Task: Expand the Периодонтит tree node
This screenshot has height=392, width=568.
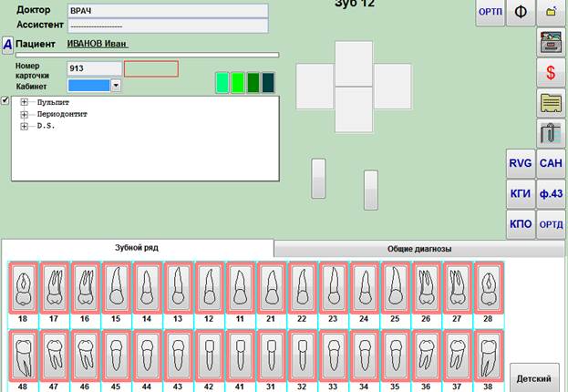Action: pyautogui.click(x=24, y=115)
